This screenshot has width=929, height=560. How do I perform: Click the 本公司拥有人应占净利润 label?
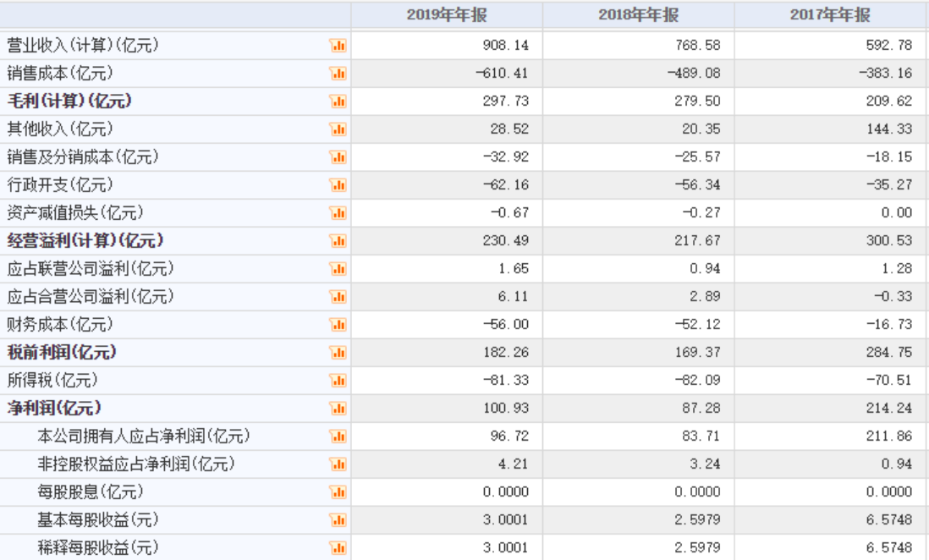click(144, 436)
